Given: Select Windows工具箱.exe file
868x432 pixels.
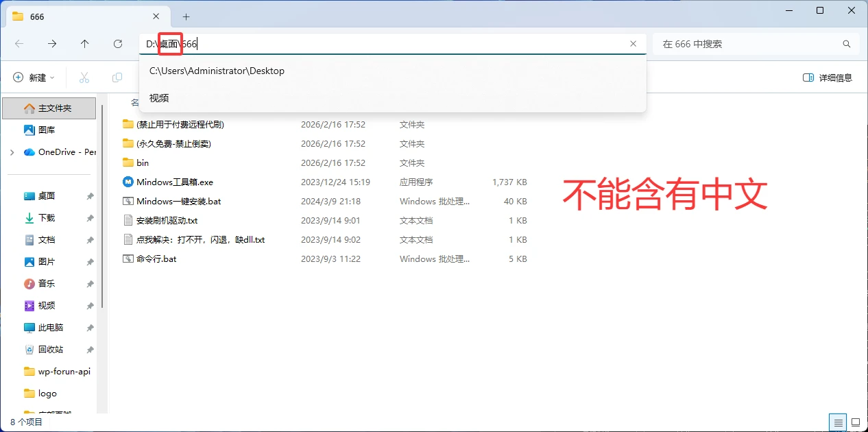Looking at the screenshot, I should click(x=174, y=182).
